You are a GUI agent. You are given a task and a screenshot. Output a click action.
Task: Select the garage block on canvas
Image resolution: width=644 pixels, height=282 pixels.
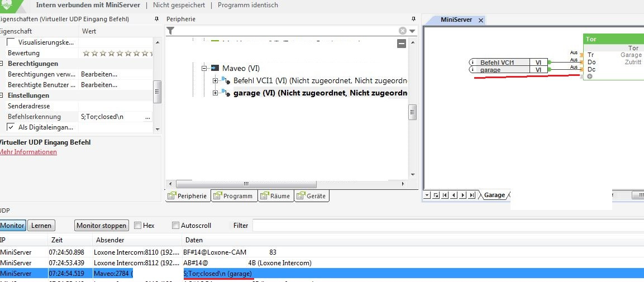(x=508, y=70)
